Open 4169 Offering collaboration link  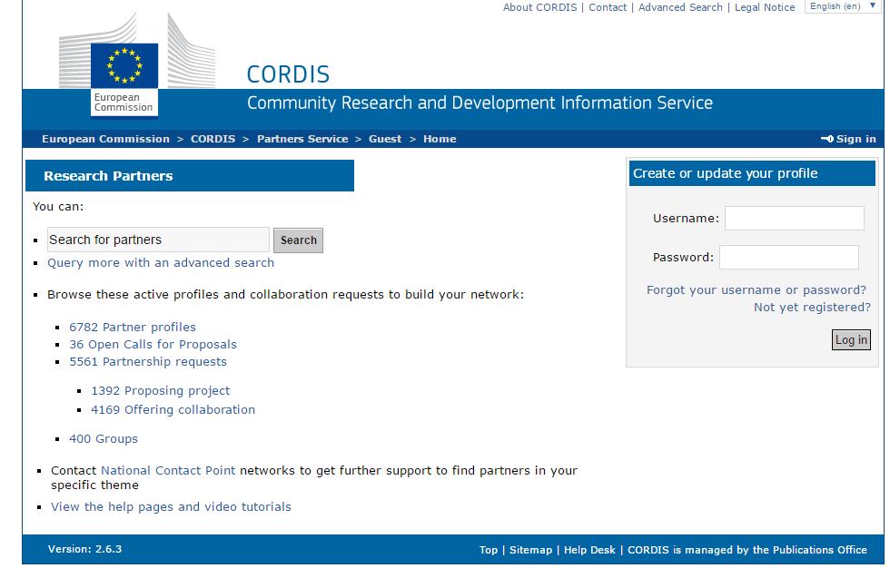click(x=173, y=409)
